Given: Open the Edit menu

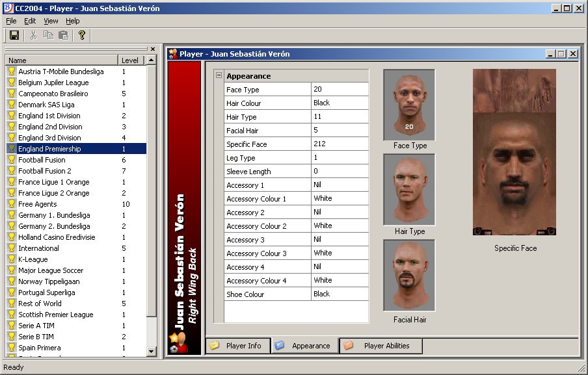Looking at the screenshot, I should [30, 21].
